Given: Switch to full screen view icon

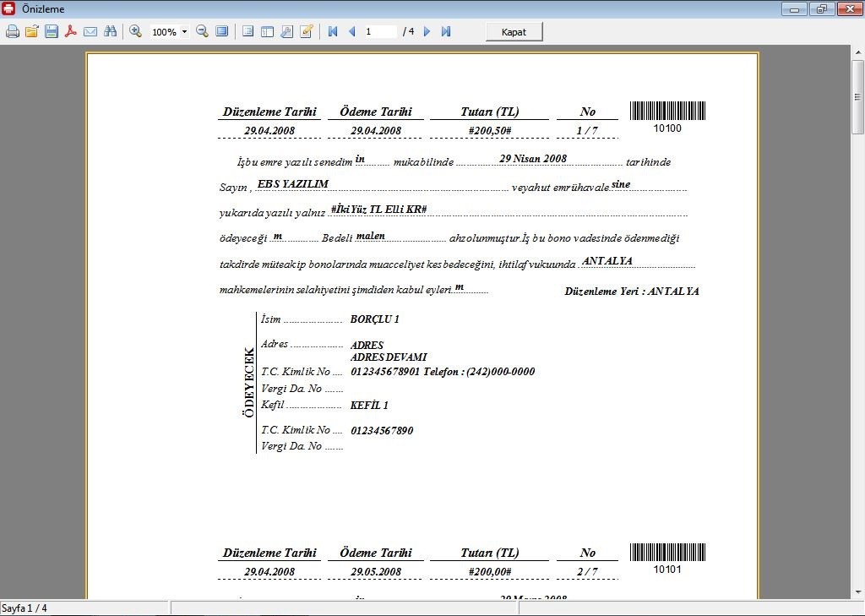Looking at the screenshot, I should (222, 31).
